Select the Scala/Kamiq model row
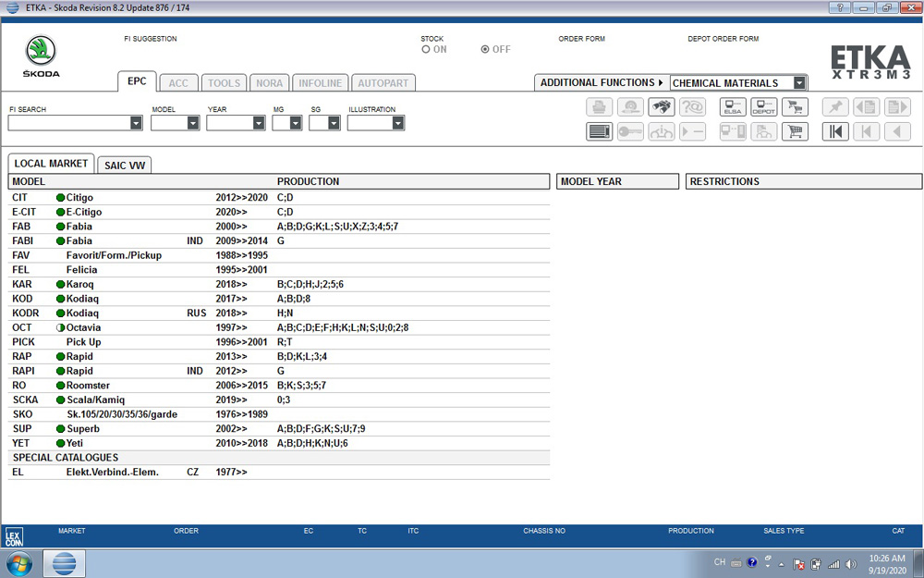The width and height of the screenshot is (924, 578). pos(279,400)
